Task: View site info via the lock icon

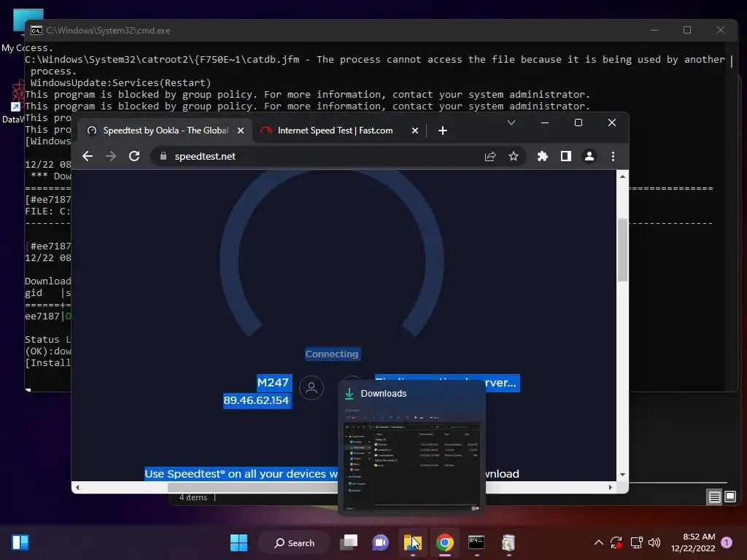Action: point(163,156)
